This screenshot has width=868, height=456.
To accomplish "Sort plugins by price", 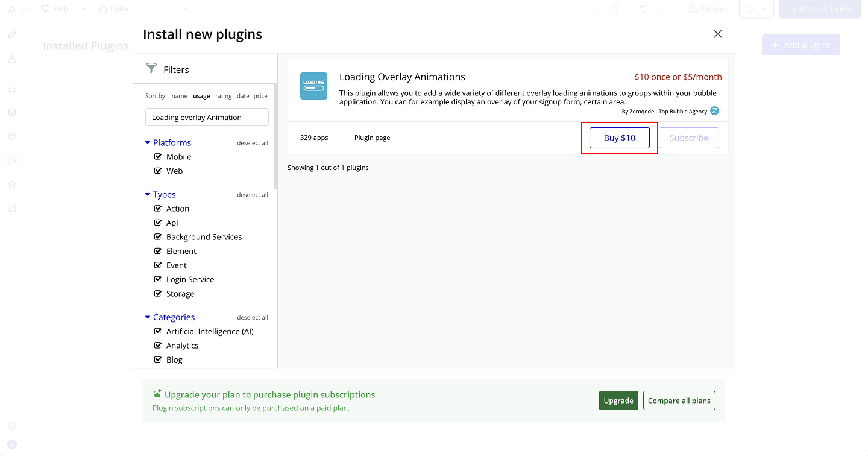I will pos(260,96).
